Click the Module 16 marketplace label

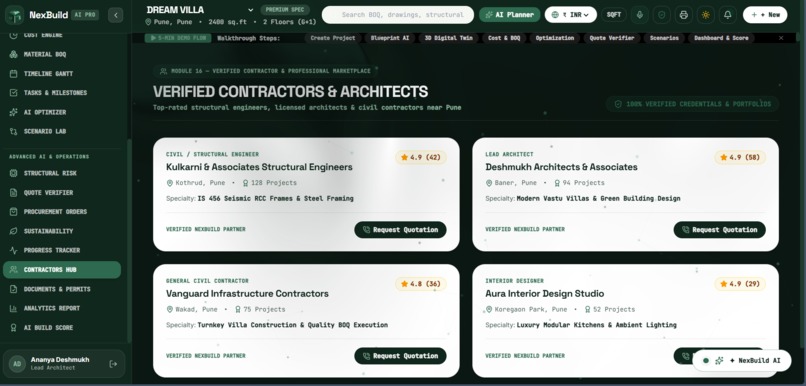(265, 71)
